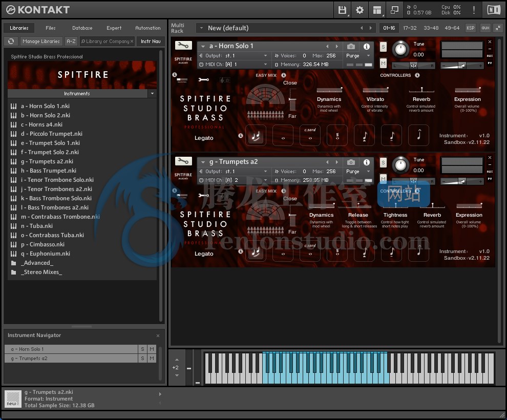Click Controllers info icon in Horn Solo 1

(x=417, y=75)
